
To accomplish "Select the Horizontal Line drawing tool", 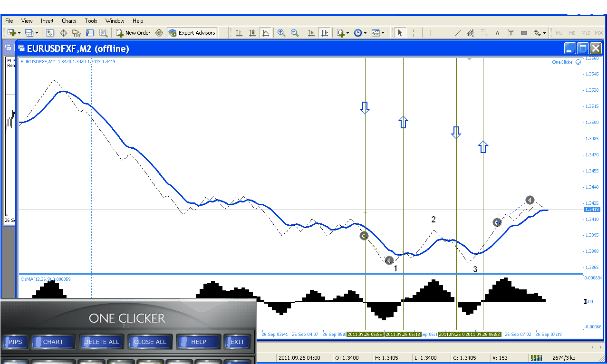I will (444, 33).
